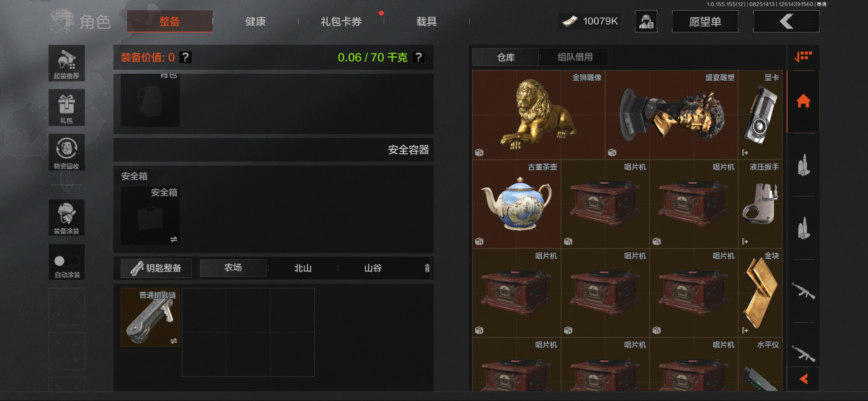Click the character profile icon near currency
Image resolution: width=868 pixels, height=401 pixels.
click(646, 22)
